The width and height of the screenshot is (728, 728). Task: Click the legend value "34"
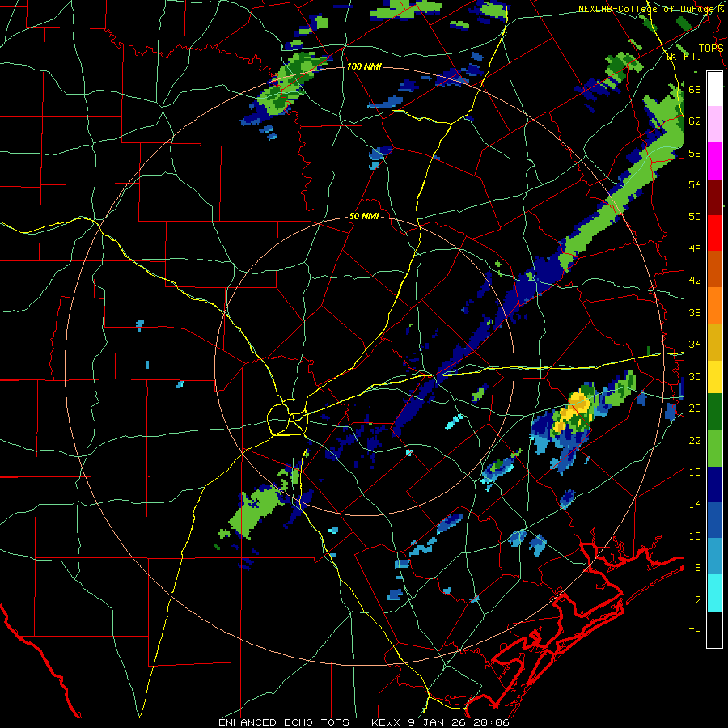695,345
